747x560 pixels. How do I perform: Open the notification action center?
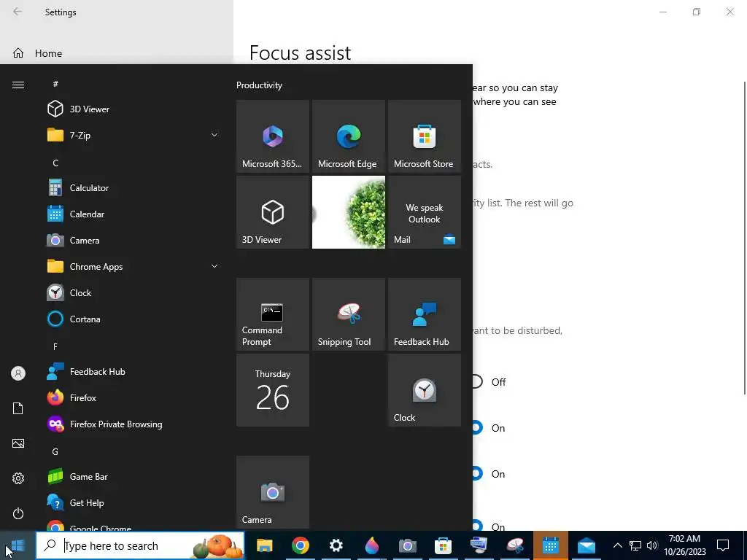pos(723,545)
